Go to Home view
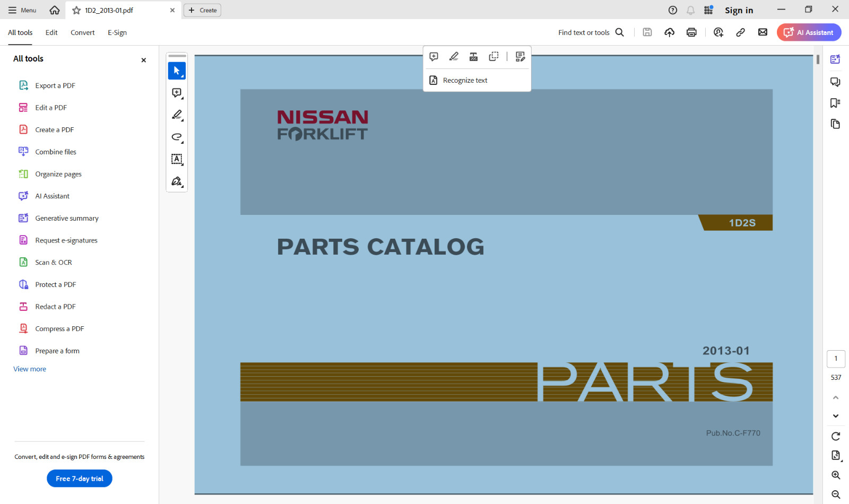The image size is (849, 504). (55, 10)
